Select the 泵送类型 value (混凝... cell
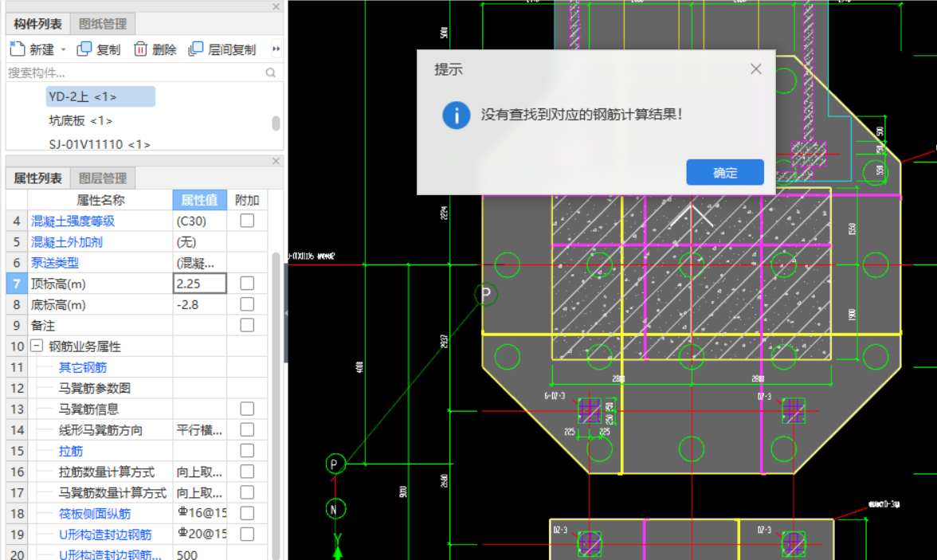937x560 pixels. 199,263
